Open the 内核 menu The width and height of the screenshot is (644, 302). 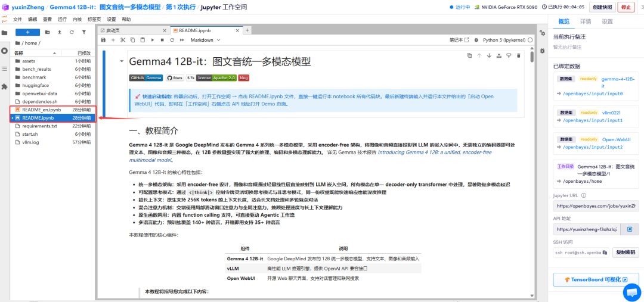coord(77,19)
